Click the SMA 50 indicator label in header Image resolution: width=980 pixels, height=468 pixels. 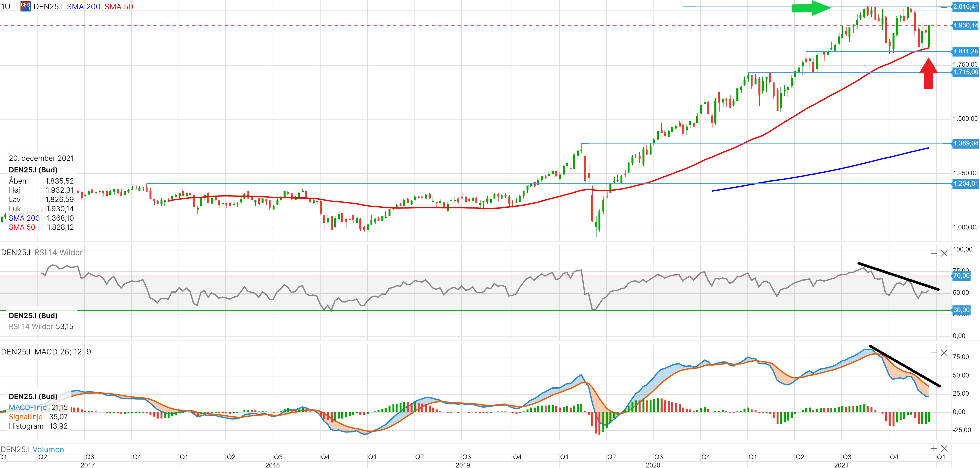tap(119, 6)
